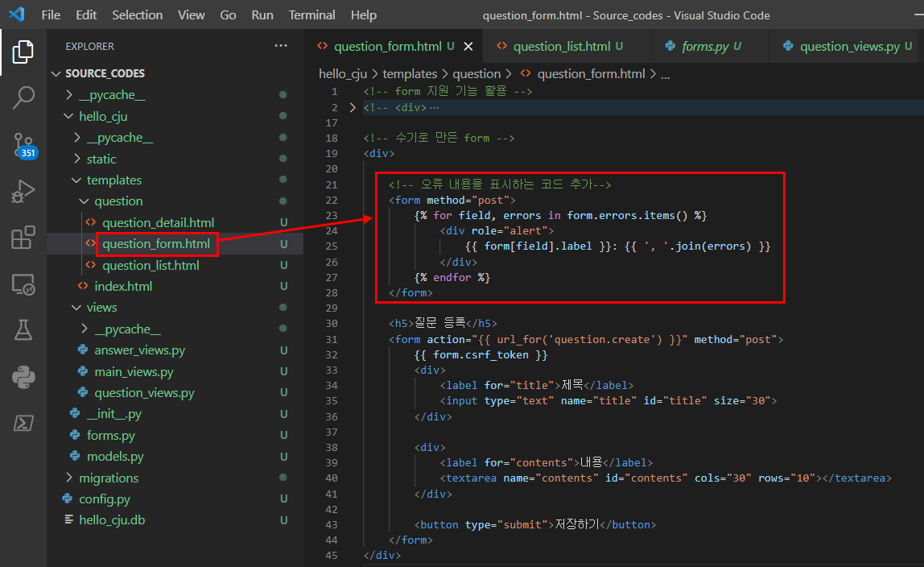
Task: Click HTML icon on question_list.html tab
Action: (x=501, y=46)
